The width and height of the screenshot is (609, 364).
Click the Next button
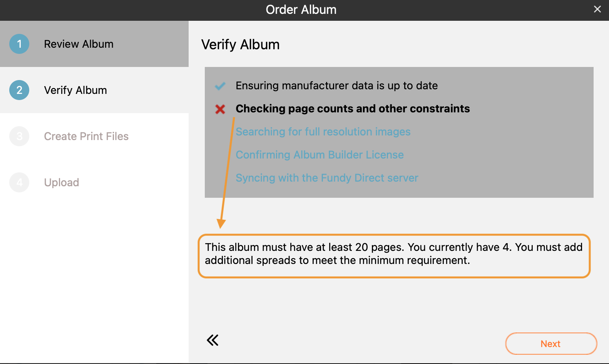coord(551,344)
